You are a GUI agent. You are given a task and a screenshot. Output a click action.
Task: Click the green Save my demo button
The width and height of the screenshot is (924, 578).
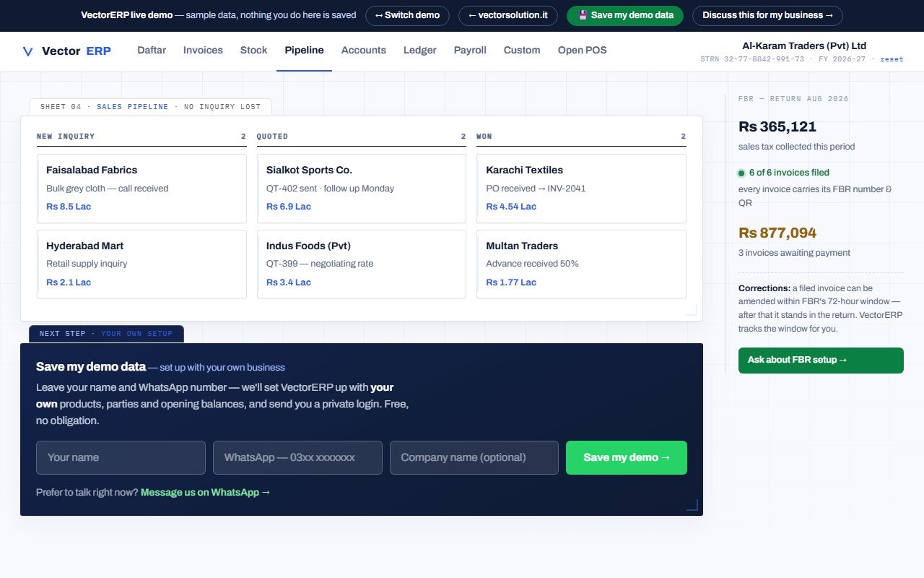[627, 457]
